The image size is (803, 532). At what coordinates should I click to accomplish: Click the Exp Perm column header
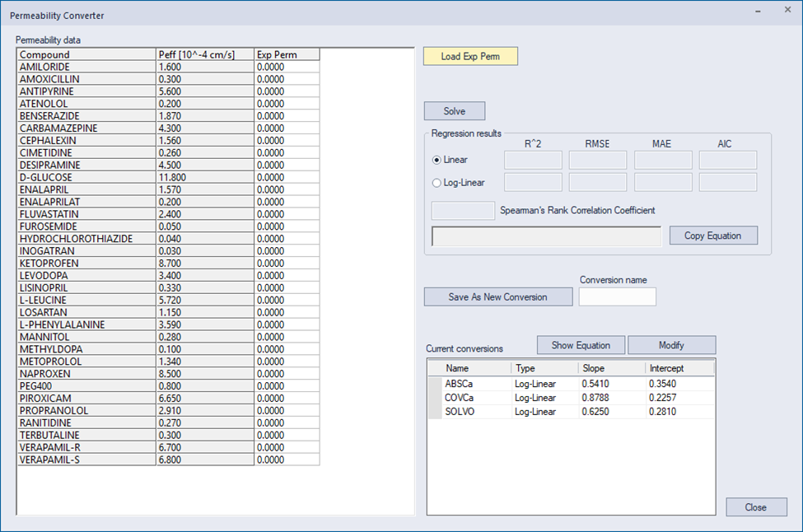tap(287, 54)
